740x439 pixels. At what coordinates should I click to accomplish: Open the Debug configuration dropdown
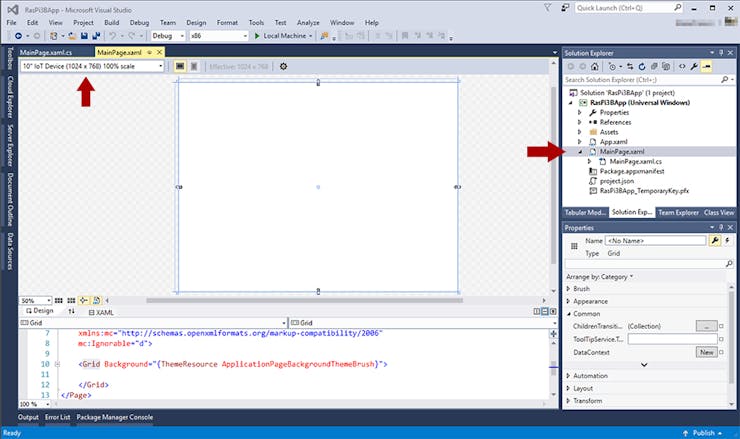tap(168, 36)
